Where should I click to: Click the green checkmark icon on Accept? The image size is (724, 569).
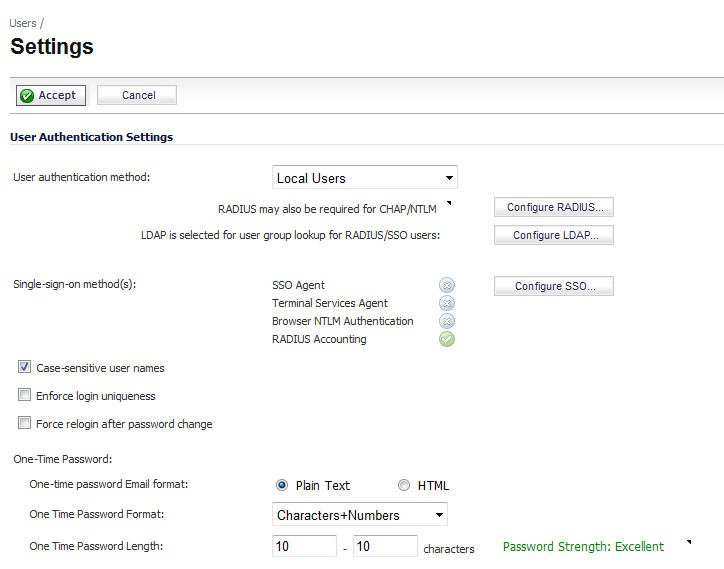click(27, 96)
